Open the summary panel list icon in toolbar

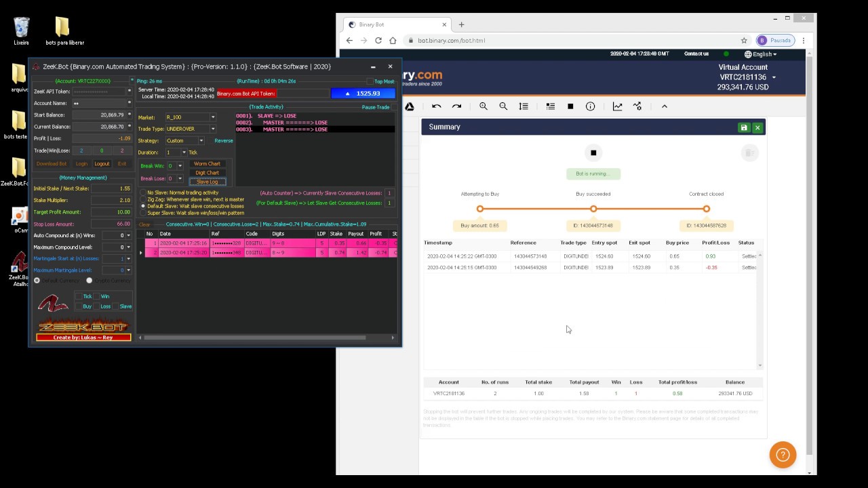[550, 106]
